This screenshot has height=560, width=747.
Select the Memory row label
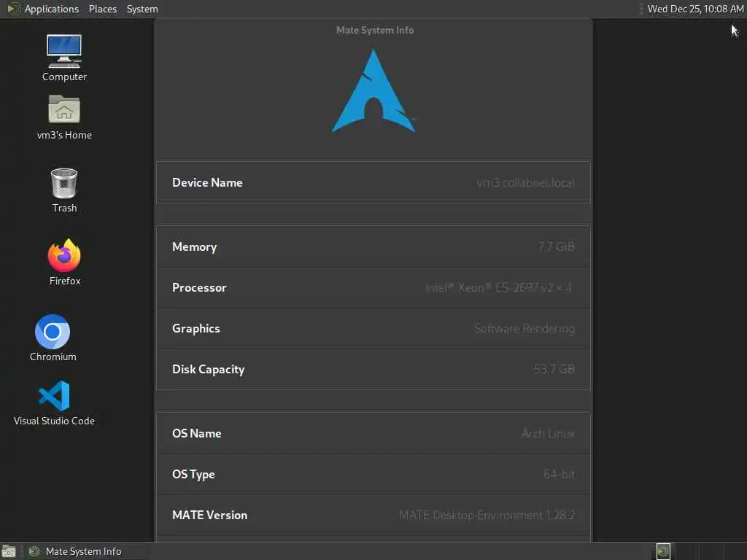[194, 246]
